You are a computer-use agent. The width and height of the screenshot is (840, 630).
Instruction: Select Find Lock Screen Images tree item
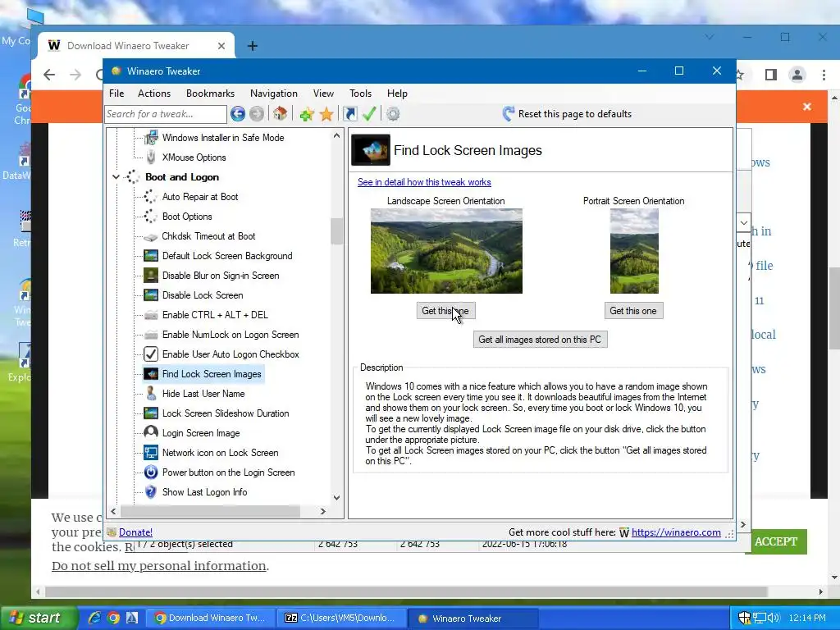203,374
